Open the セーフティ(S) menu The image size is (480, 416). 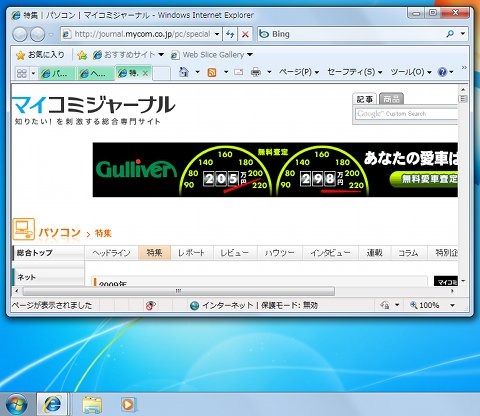354,72
